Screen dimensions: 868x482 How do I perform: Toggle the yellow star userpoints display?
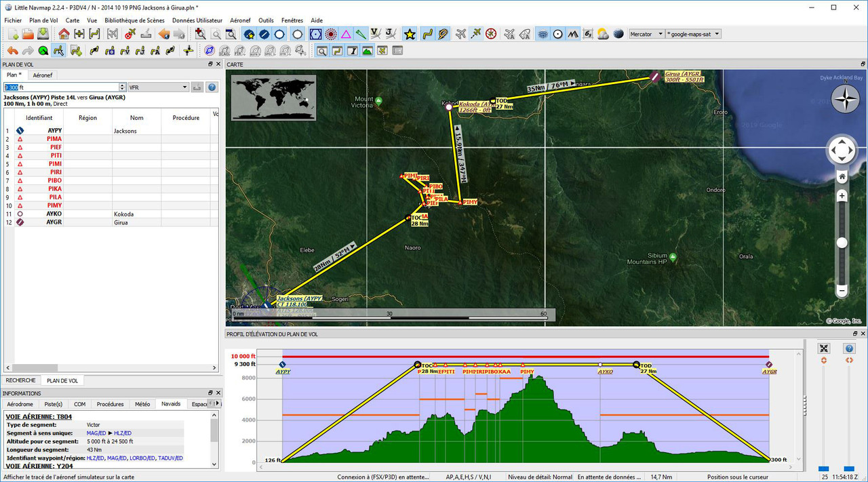[410, 34]
